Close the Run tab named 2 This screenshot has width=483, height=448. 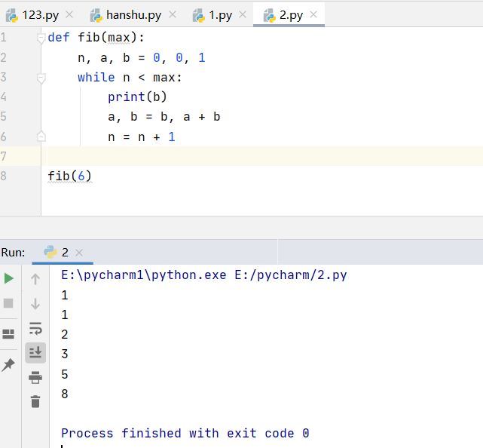[x=79, y=253]
